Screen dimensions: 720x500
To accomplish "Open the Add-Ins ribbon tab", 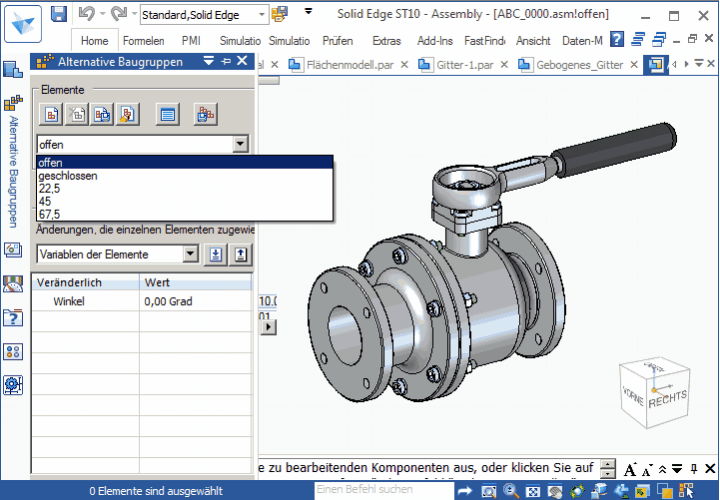I will pos(435,41).
